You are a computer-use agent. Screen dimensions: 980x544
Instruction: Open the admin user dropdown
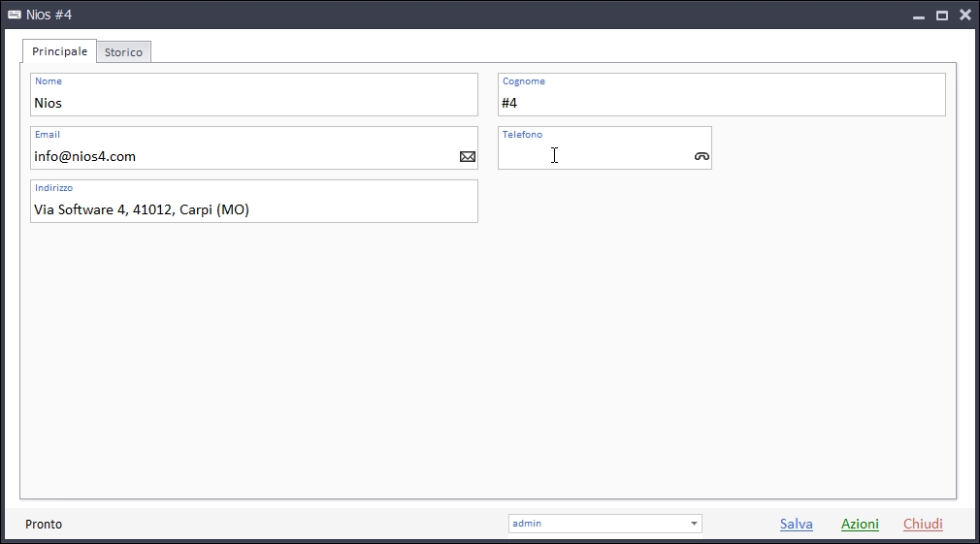[x=597, y=524]
